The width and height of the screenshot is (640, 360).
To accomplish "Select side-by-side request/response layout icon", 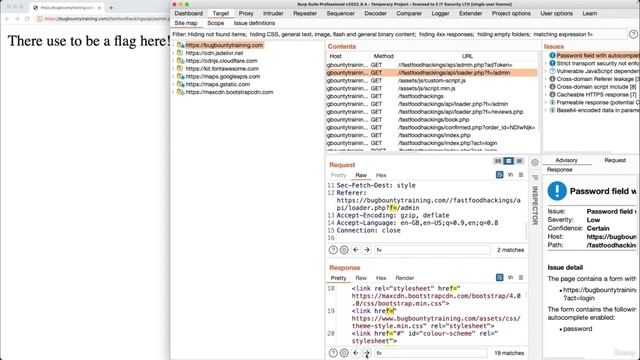I will tap(498, 161).
